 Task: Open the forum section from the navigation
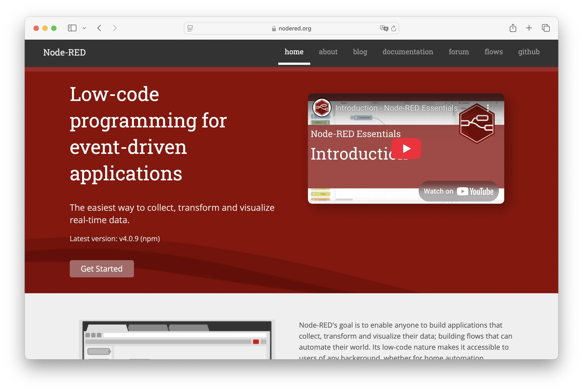tap(459, 52)
